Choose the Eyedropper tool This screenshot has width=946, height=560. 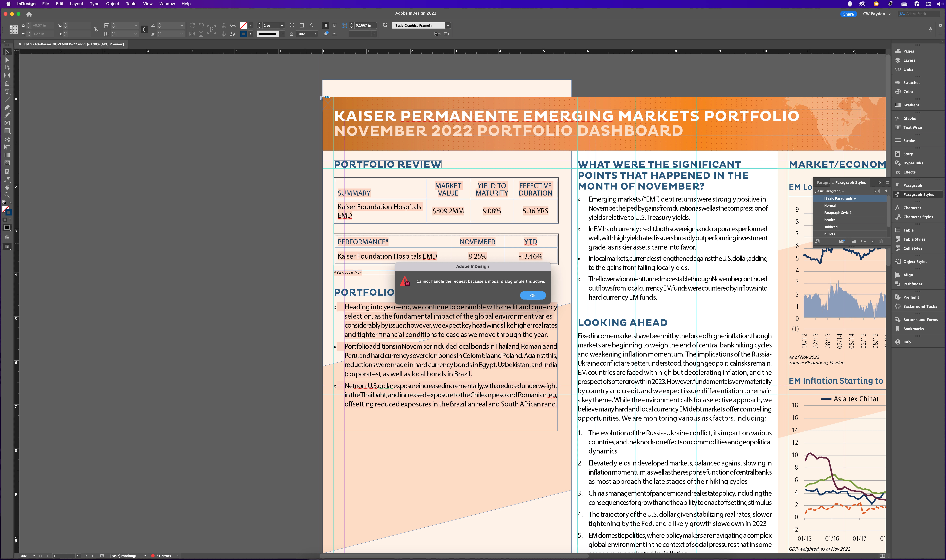[x=7, y=179]
